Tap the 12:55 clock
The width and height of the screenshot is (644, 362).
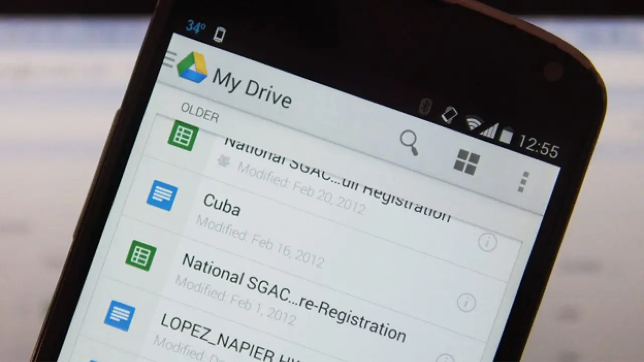click(538, 146)
